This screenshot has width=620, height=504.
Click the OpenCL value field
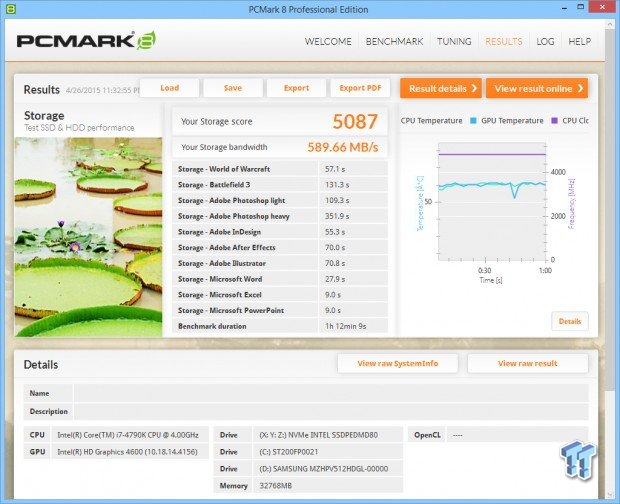[x=517, y=435]
